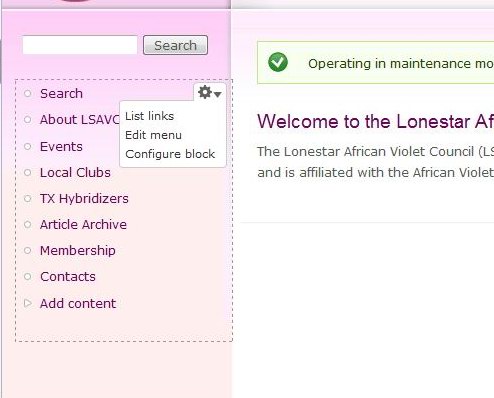Open the gear contextual links menu
The width and height of the screenshot is (494, 398).
point(210,92)
